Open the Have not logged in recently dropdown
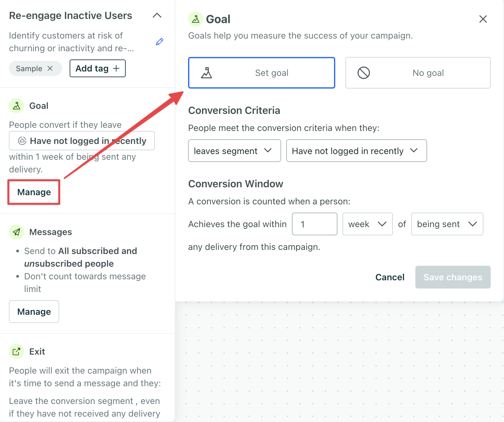 (356, 151)
